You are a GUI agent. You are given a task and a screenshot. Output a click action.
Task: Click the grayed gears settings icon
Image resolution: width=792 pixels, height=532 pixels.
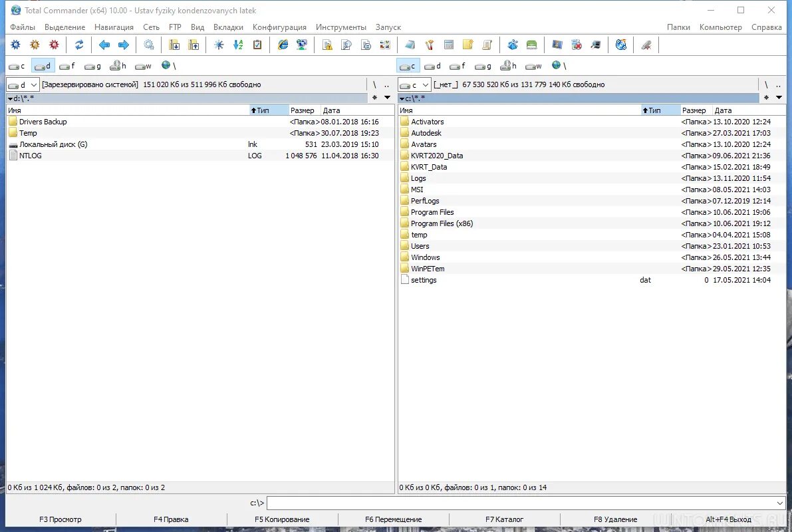[149, 45]
